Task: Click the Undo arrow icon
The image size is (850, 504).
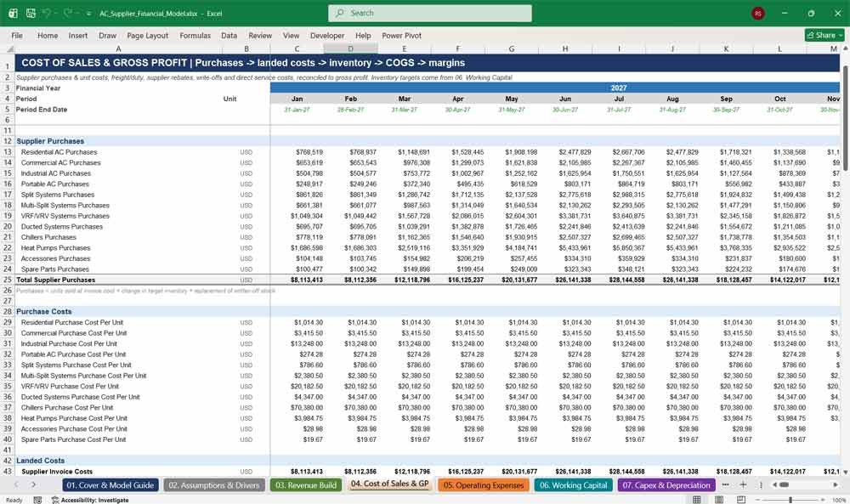Action: click(x=47, y=13)
